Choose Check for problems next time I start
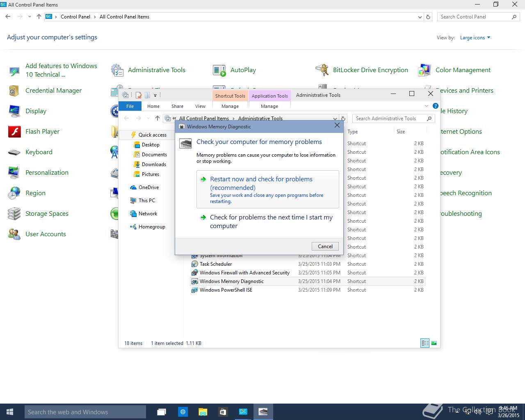525x420 pixels. 268,221
